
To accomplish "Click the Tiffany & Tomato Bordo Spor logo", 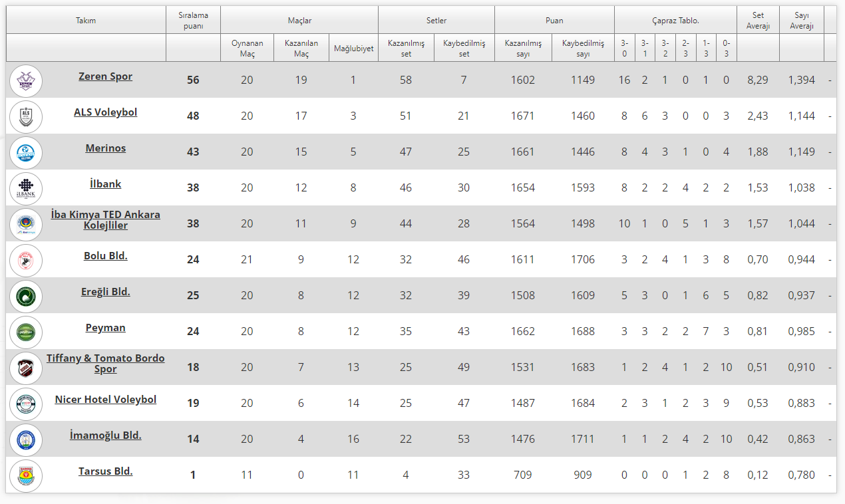I will (26, 368).
